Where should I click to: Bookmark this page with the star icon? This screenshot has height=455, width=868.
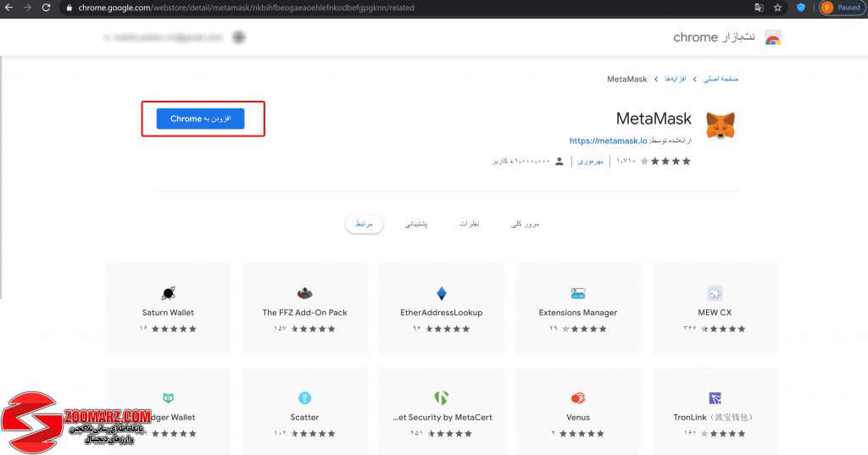click(778, 8)
